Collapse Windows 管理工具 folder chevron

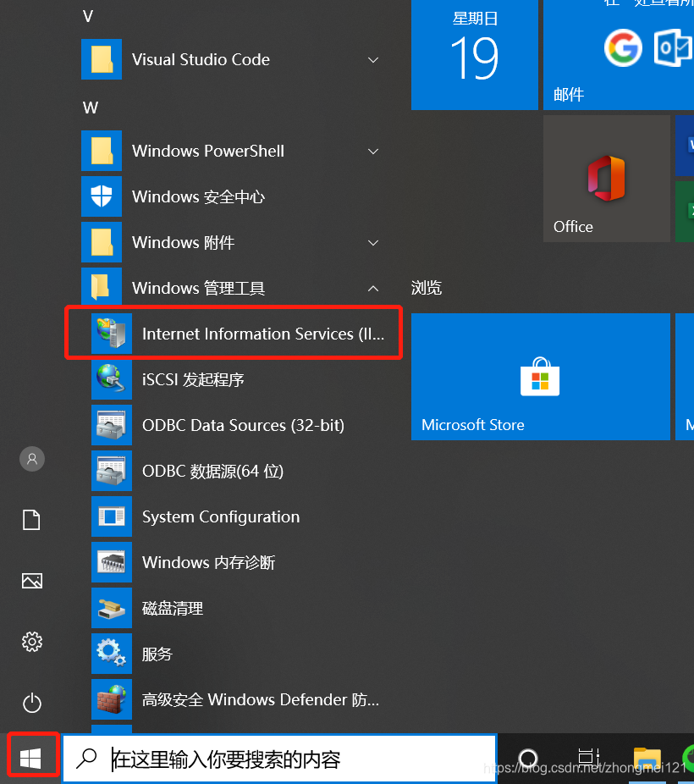tap(373, 288)
